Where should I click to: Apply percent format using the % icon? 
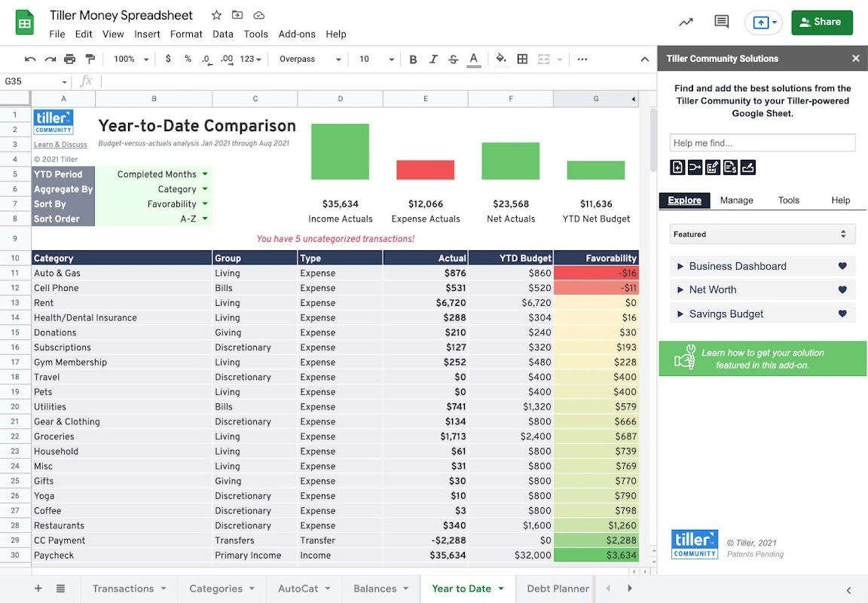pyautogui.click(x=188, y=59)
